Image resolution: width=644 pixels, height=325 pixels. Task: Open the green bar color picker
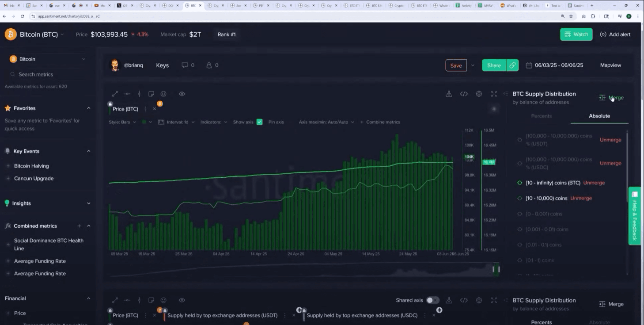pyautogui.click(x=146, y=122)
